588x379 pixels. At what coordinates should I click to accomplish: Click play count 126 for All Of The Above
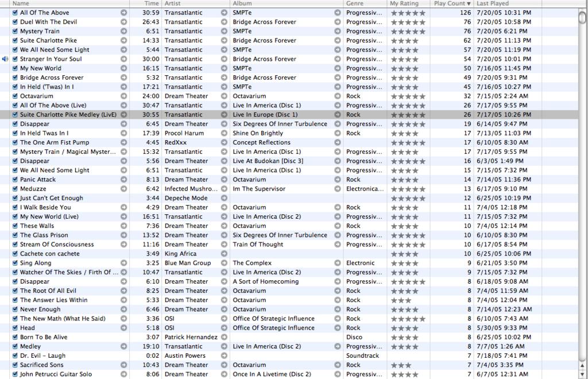(465, 13)
